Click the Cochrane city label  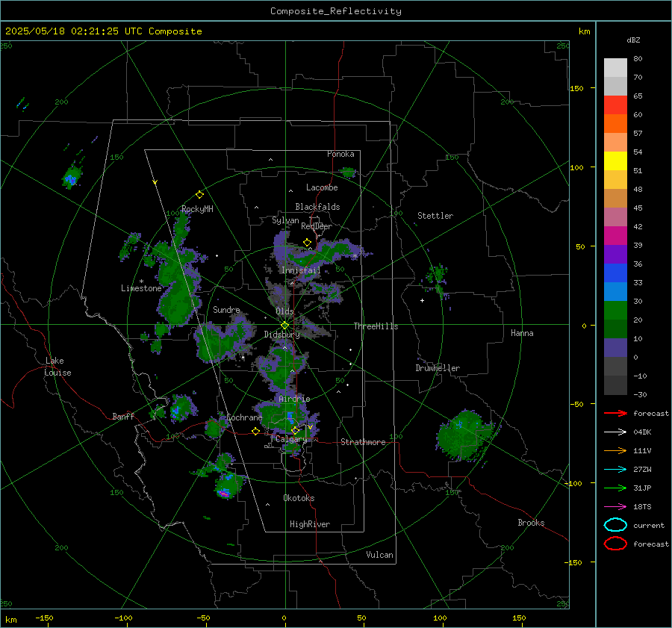pos(244,417)
